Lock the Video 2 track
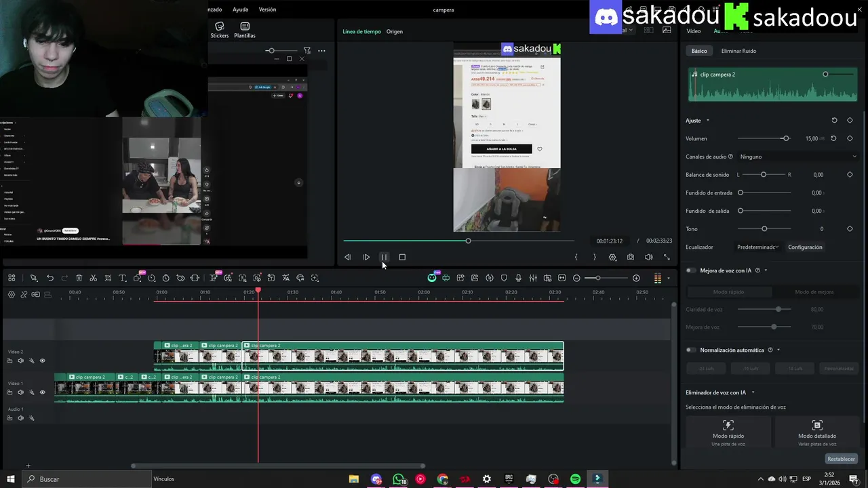The width and height of the screenshot is (868, 488). click(9, 361)
